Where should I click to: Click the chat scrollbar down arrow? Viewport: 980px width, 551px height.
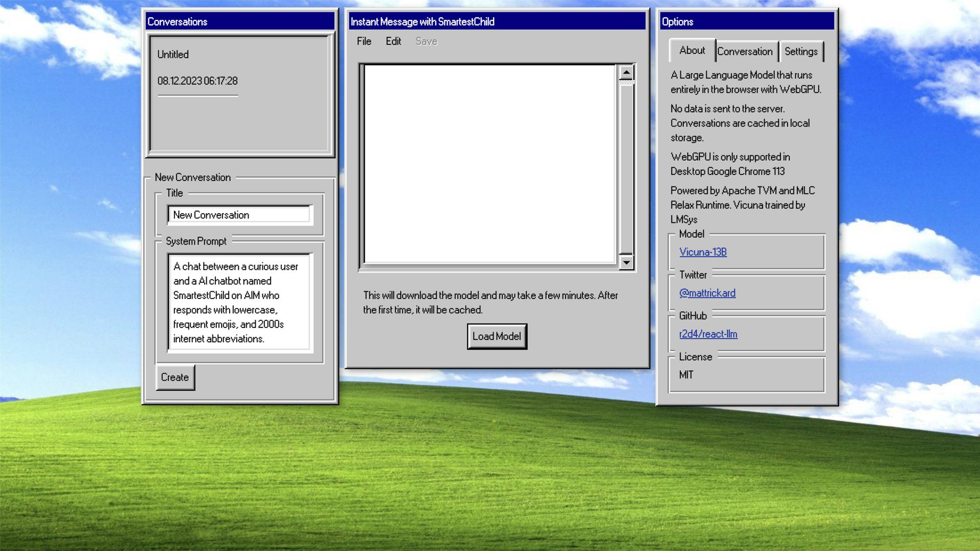[626, 263]
